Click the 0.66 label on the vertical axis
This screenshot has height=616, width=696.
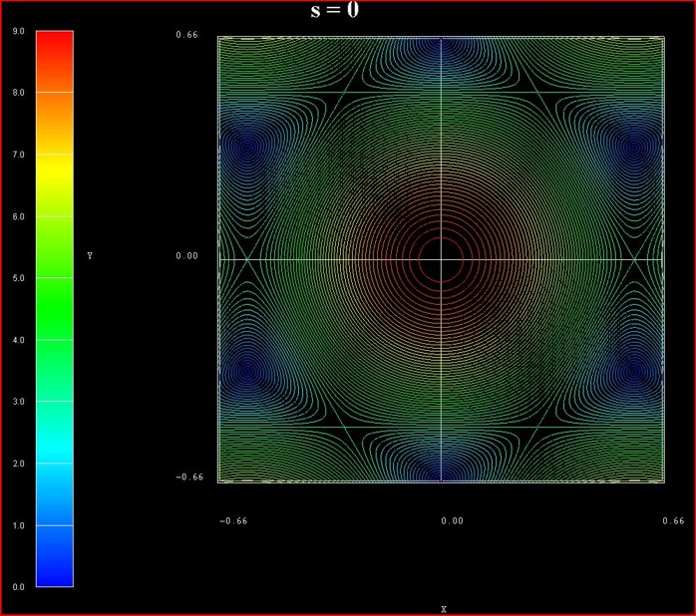pos(187,35)
